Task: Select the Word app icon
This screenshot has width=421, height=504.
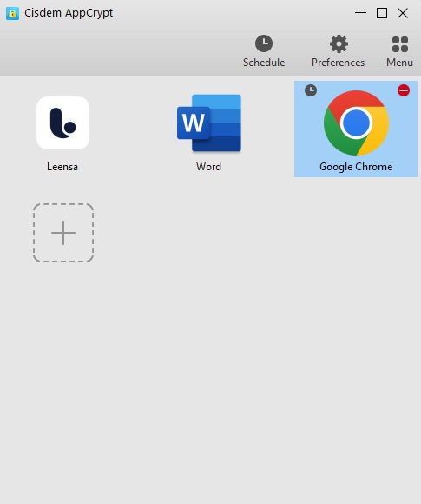Action: (208, 123)
